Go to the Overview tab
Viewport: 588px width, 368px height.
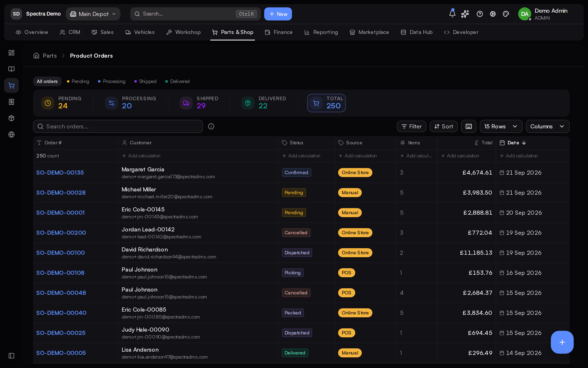tap(32, 32)
